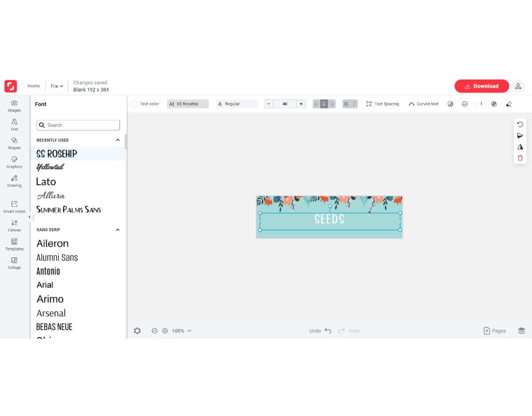The image size is (532, 416).
Task: Select the Text tool in the left sidebar
Action: pos(14,125)
